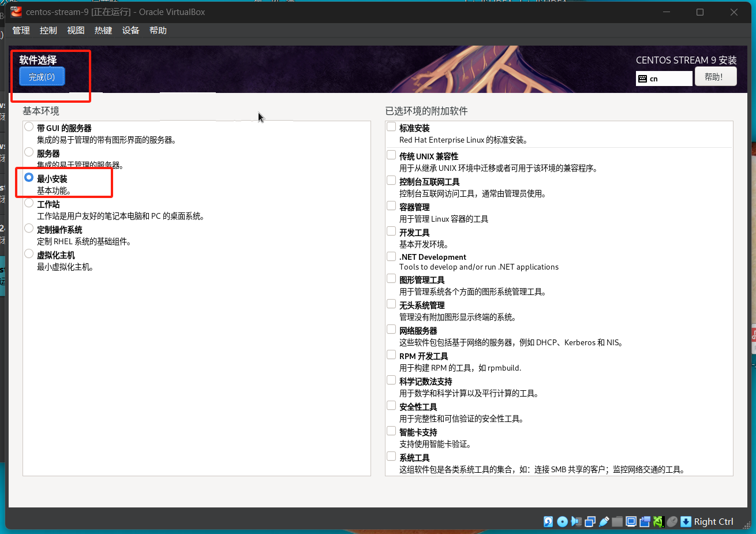Image resolution: width=756 pixels, height=534 pixels.
Task: Enable the 容器管理 checkbox
Action: [391, 206]
